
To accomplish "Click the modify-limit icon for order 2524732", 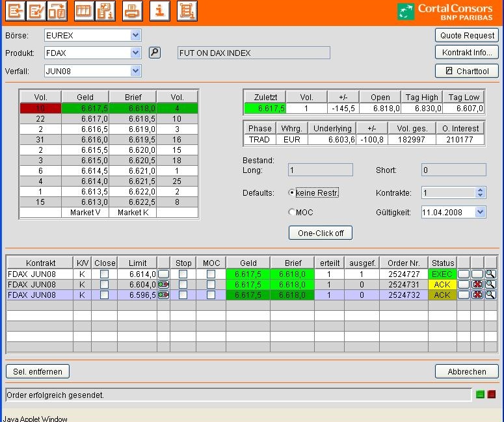I will (164, 295).
